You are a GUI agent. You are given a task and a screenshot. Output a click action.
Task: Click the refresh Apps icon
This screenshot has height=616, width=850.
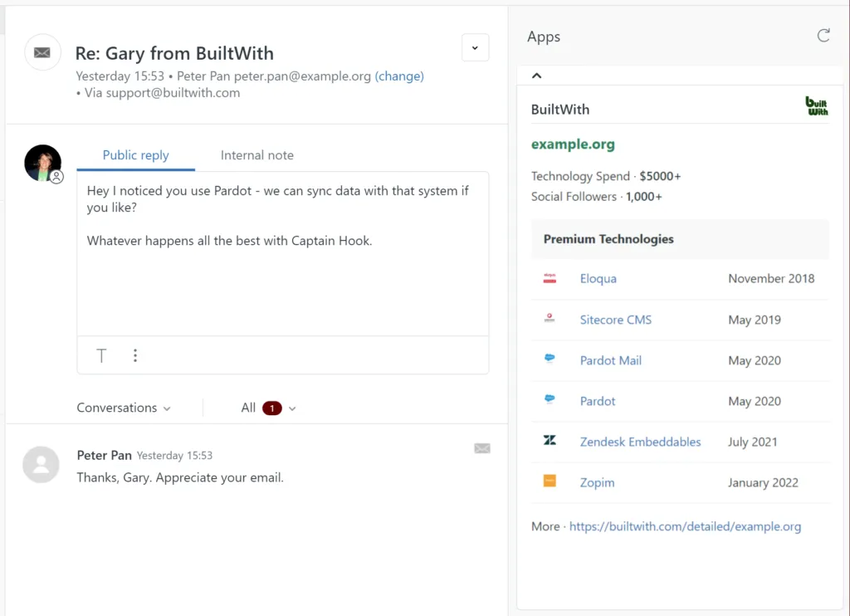823,36
